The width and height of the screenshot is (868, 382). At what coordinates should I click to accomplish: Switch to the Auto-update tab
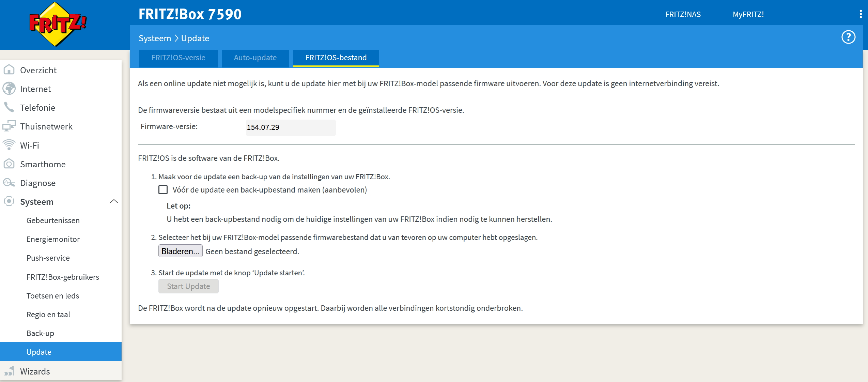(255, 58)
